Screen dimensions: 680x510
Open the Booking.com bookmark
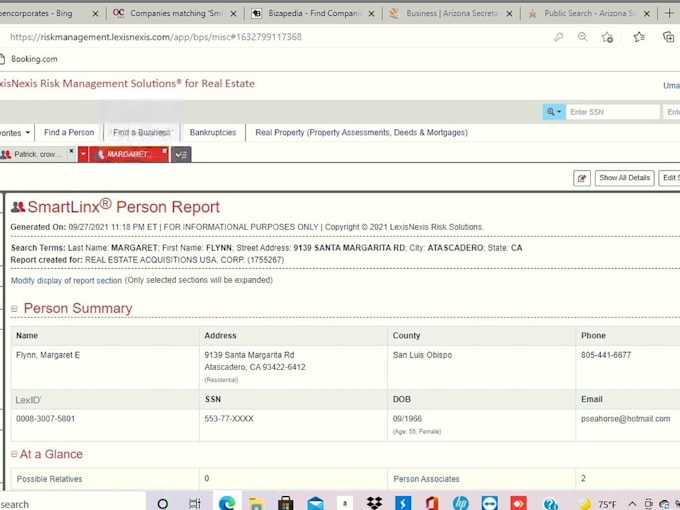[x=29, y=59]
